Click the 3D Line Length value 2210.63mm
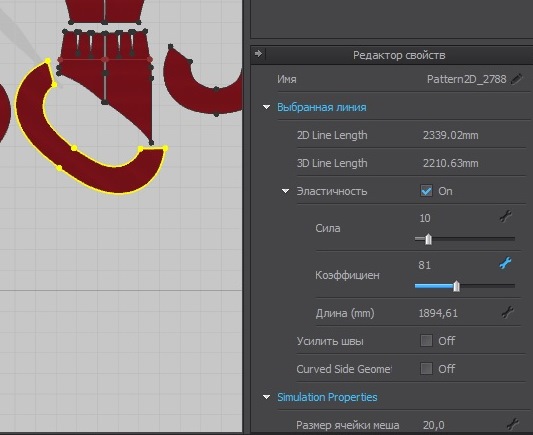The width and height of the screenshot is (533, 435). click(x=450, y=163)
